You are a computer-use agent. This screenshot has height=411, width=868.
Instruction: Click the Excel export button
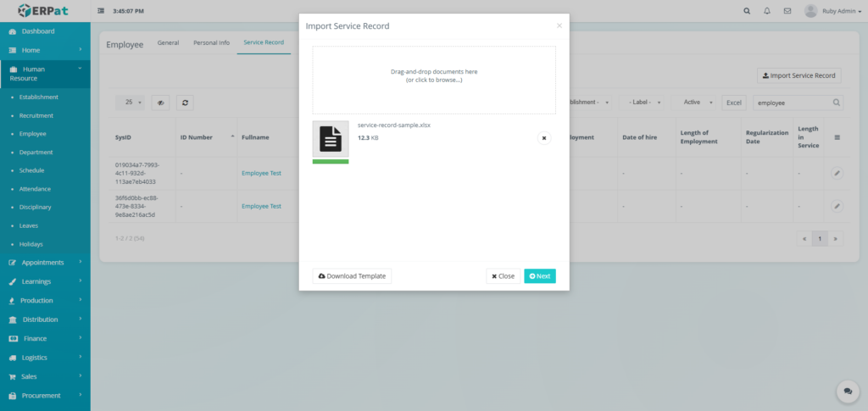coord(734,103)
